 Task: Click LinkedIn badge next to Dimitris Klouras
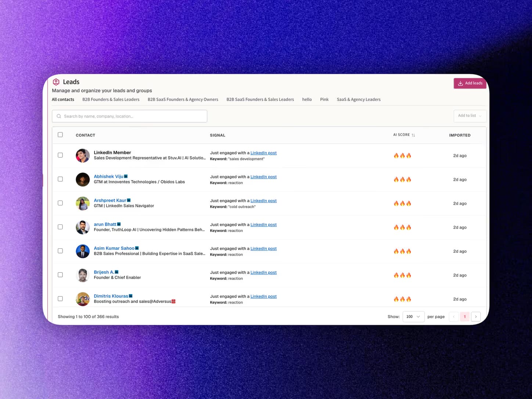(x=130, y=296)
